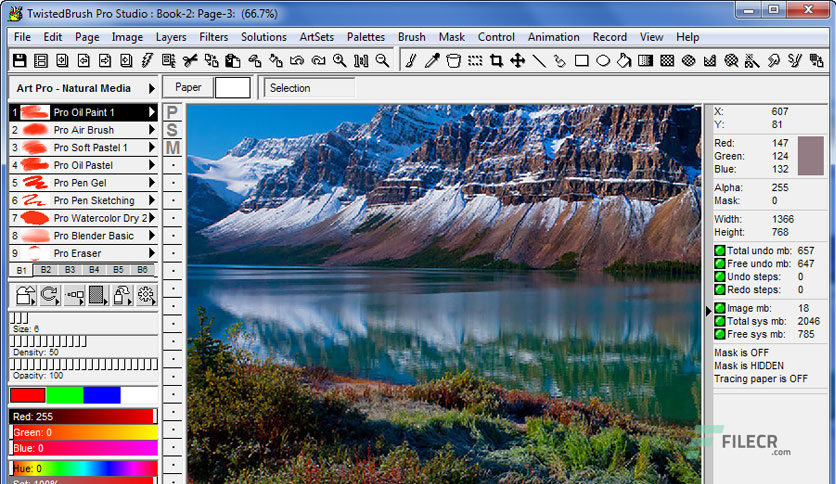Select the dotted rectangle selection tool
Image resolution: width=836 pixels, height=484 pixels.
tap(475, 61)
